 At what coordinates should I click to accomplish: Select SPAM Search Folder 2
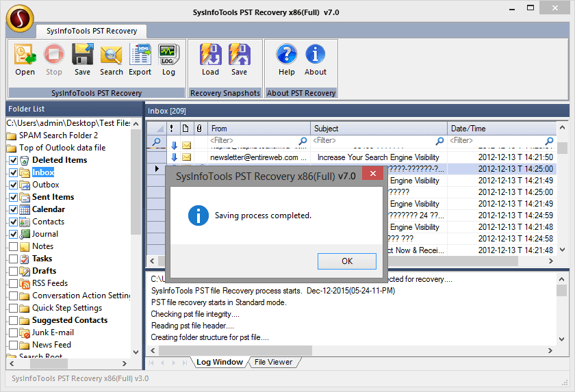59,135
